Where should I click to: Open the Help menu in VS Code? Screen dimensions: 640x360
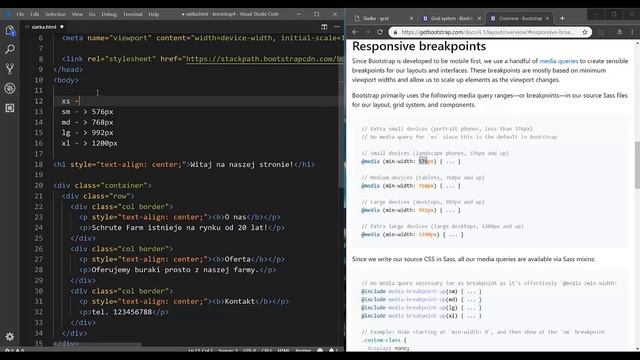pos(153,14)
